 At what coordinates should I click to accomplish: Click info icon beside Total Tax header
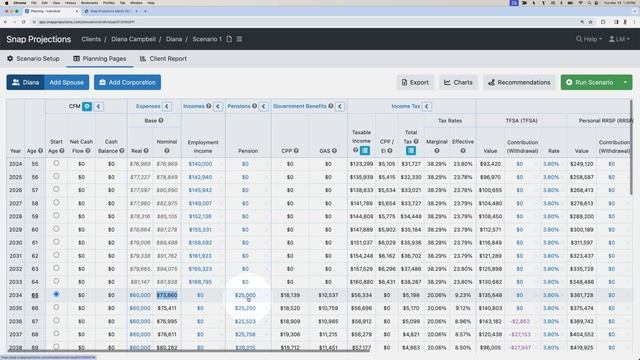[416, 142]
